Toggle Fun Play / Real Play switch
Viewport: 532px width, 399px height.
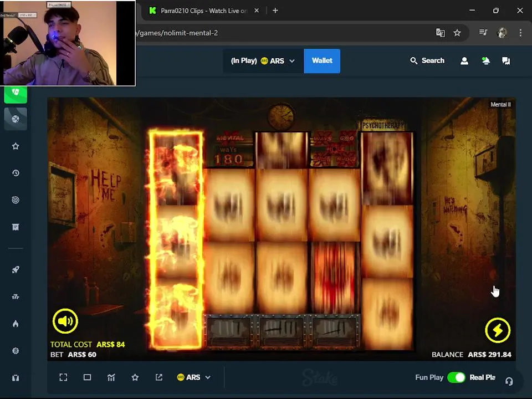pos(456,377)
